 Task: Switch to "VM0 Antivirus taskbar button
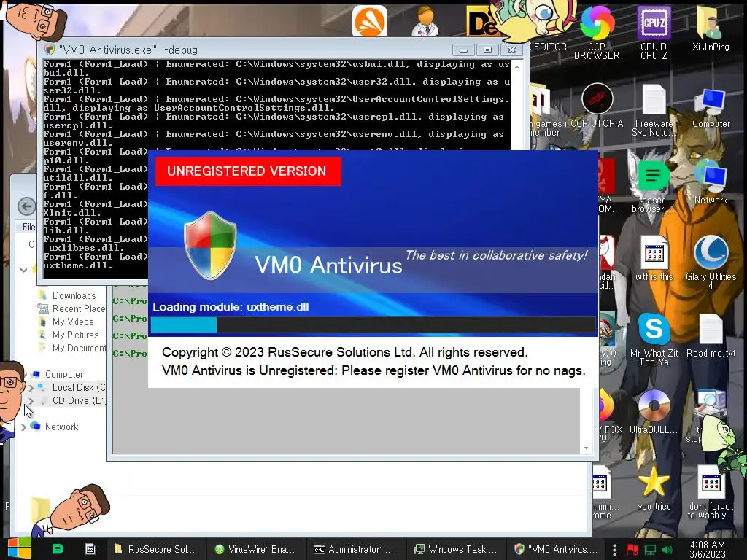click(x=555, y=549)
